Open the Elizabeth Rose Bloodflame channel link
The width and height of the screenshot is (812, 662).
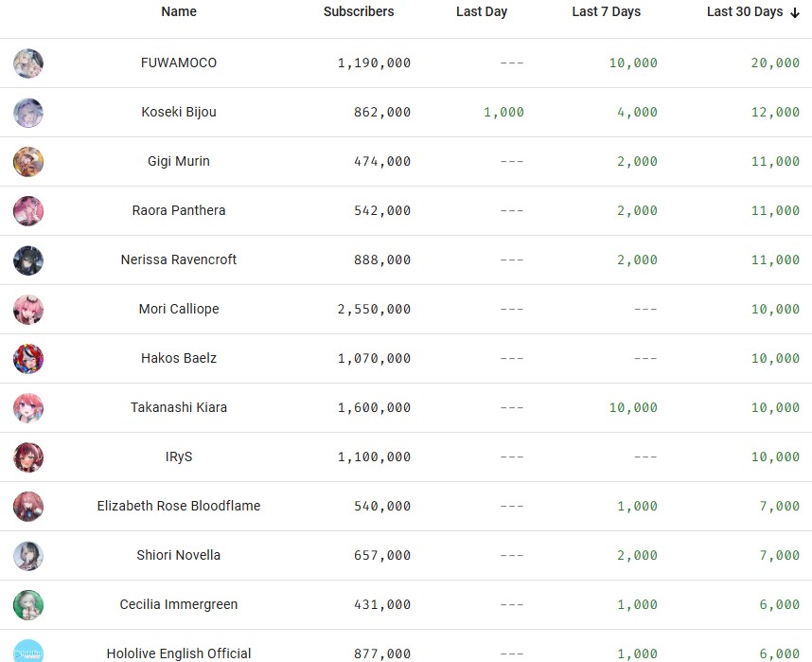179,506
